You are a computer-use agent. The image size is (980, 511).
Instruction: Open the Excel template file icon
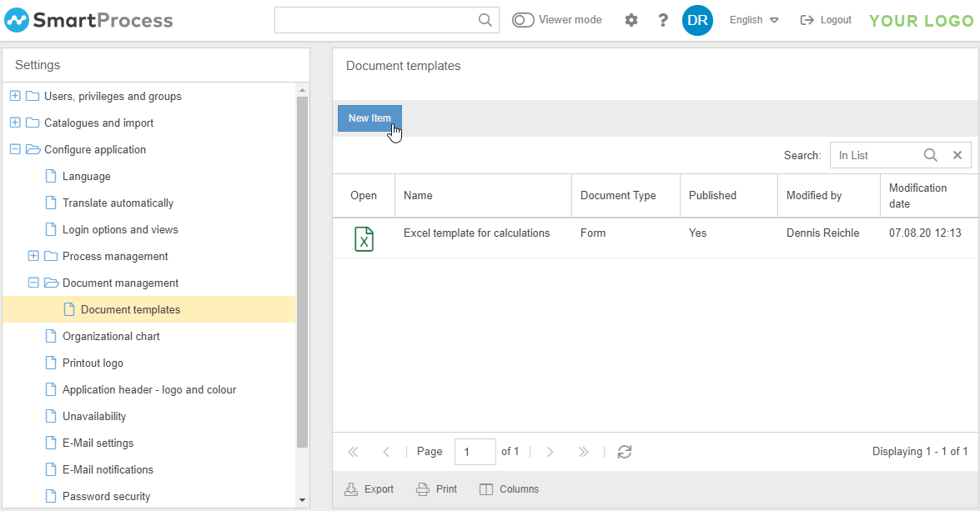(x=364, y=238)
